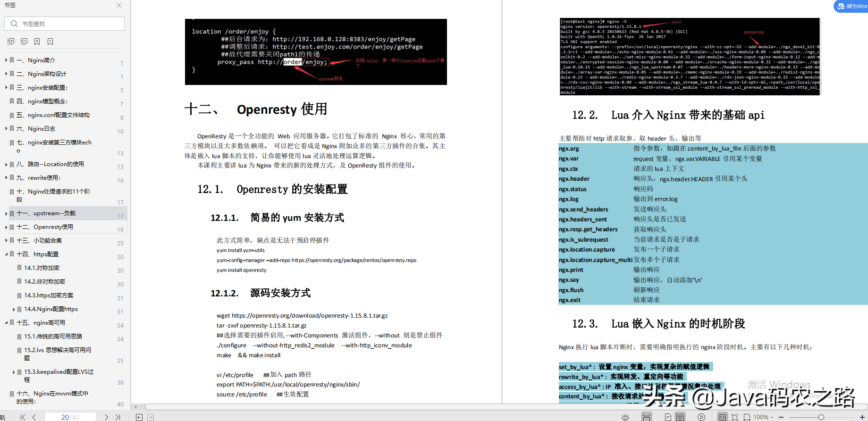Click the nginx -V terminal screenshot
The width and height of the screenshot is (868, 421).
point(690,56)
